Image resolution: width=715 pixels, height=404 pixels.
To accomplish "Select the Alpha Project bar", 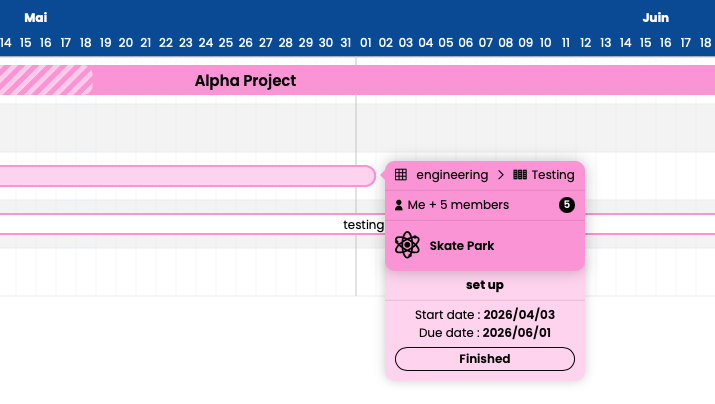I will [x=358, y=80].
